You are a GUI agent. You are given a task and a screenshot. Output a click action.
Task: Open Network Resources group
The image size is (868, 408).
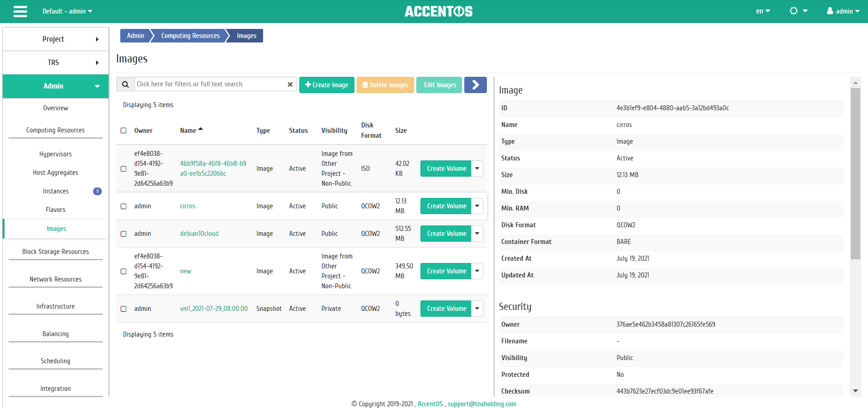coord(56,279)
